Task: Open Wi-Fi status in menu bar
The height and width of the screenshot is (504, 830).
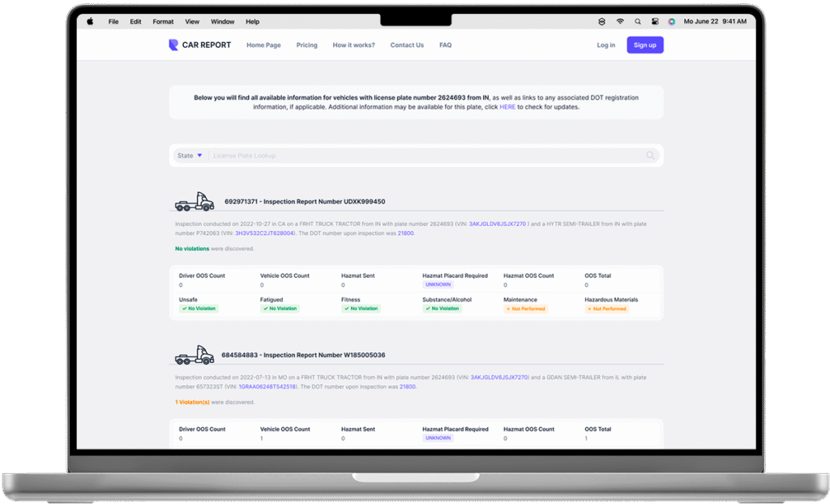Action: click(620, 22)
